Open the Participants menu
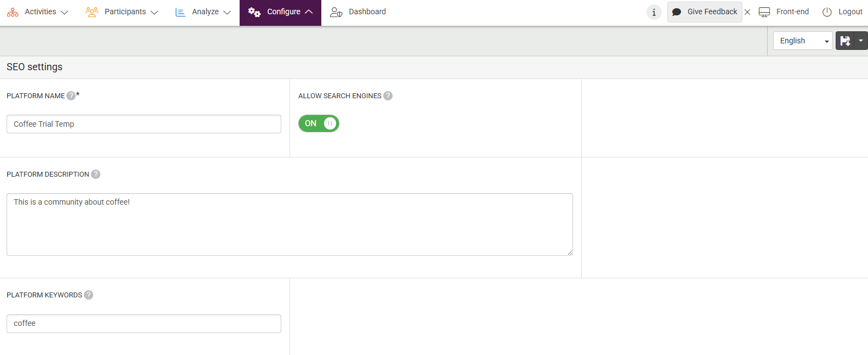This screenshot has width=868, height=355. (122, 12)
